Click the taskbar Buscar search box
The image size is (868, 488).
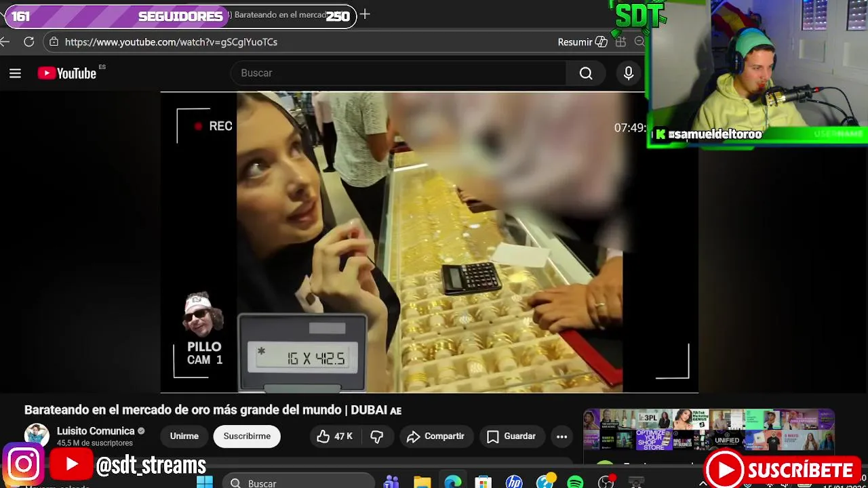298,483
